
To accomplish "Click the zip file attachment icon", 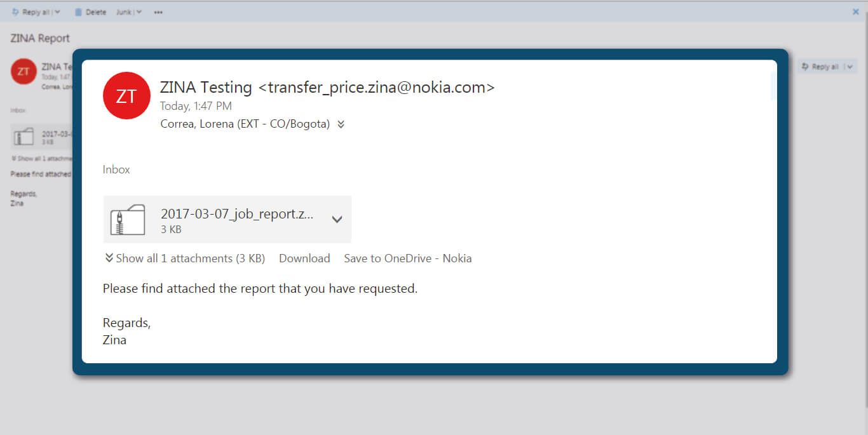I will pyautogui.click(x=128, y=220).
